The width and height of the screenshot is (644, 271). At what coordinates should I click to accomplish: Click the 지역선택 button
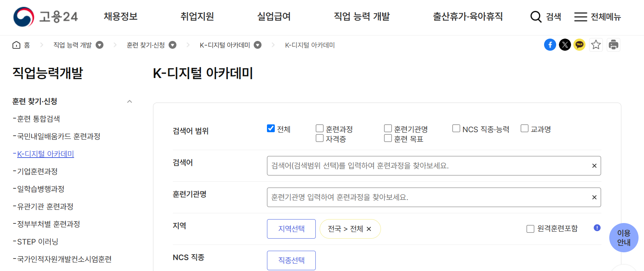click(x=291, y=229)
